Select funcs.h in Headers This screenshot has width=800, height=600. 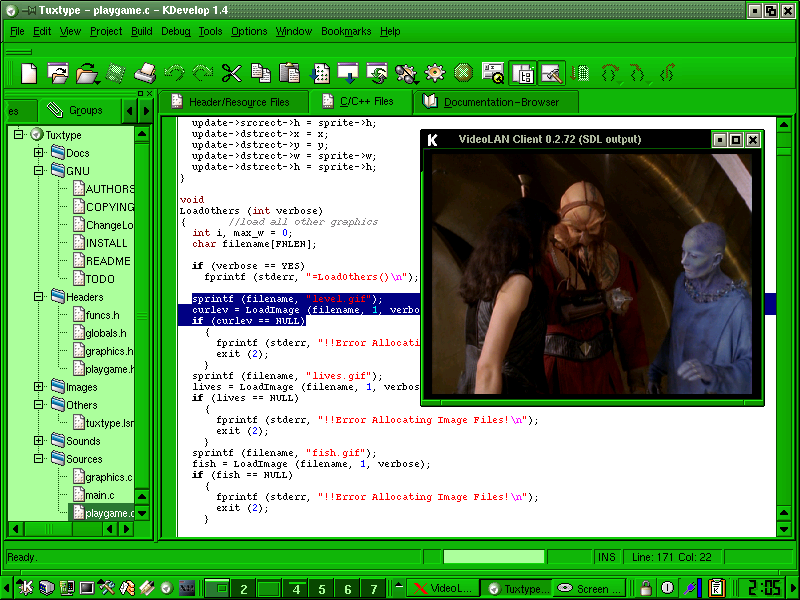pos(96,315)
